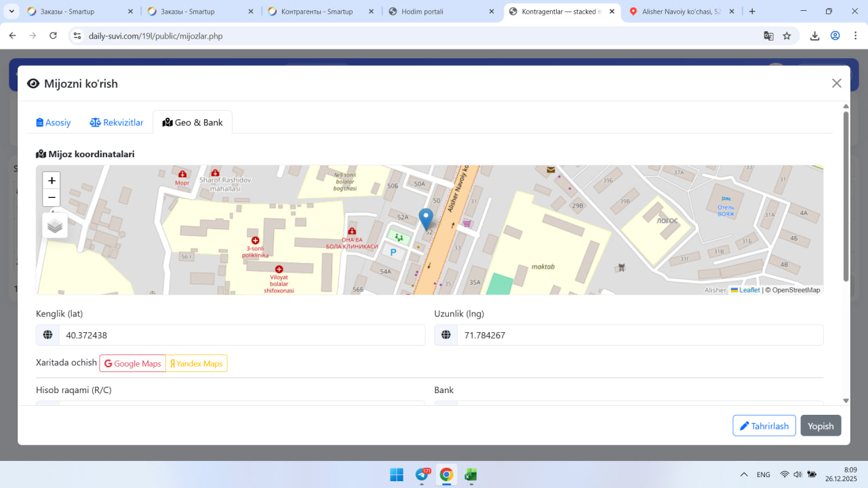Open location in Google Maps

(x=133, y=363)
